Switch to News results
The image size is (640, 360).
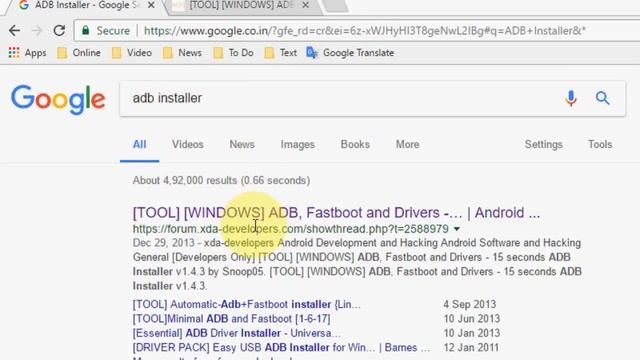pos(242,144)
